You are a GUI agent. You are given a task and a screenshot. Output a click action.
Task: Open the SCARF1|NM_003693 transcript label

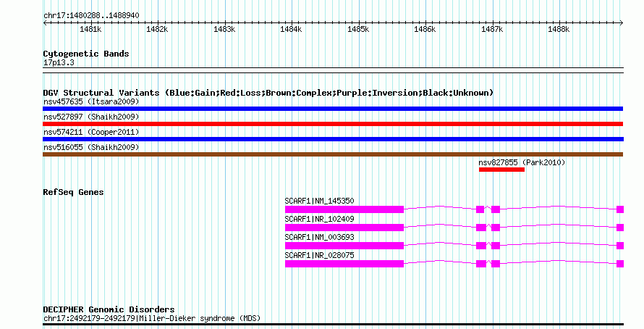click(x=319, y=237)
